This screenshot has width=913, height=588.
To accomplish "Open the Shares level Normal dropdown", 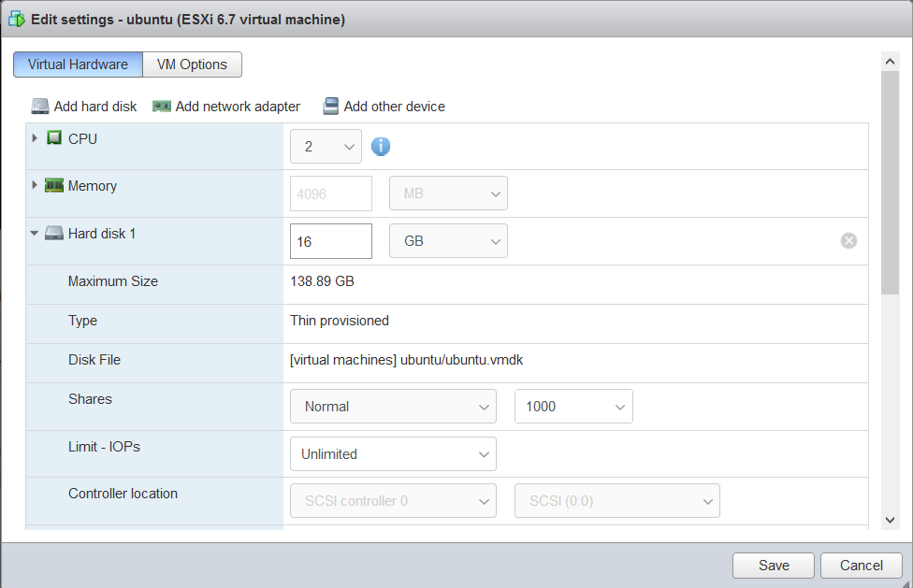I will tap(393, 407).
